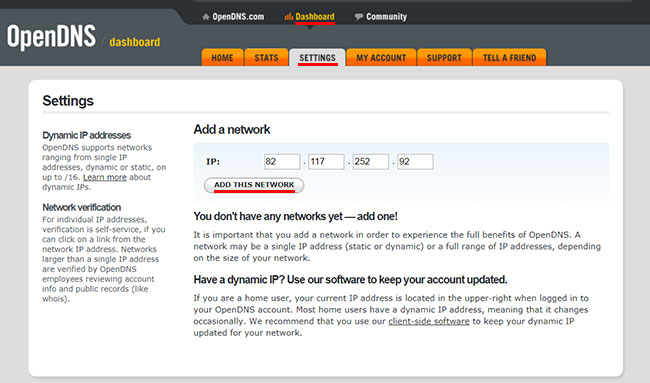Click the Dynamic IP addresses sidebar heading
The height and width of the screenshot is (383, 650).
(86, 135)
